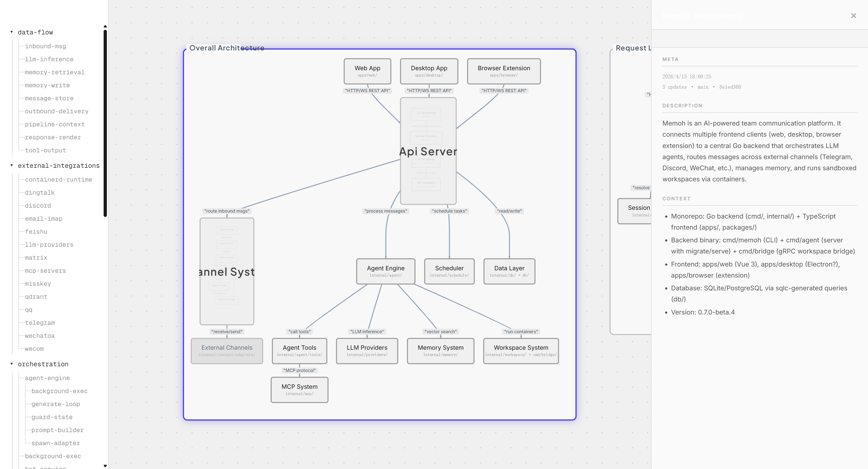Select the llm-providers entry in sidebar
The height and width of the screenshot is (469, 868).
[x=49, y=245]
